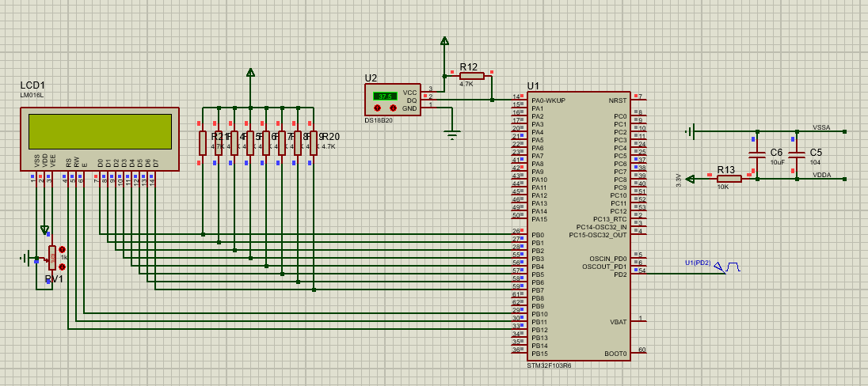Click the VSS pin label on LCD1
868x386 pixels.
point(37,161)
